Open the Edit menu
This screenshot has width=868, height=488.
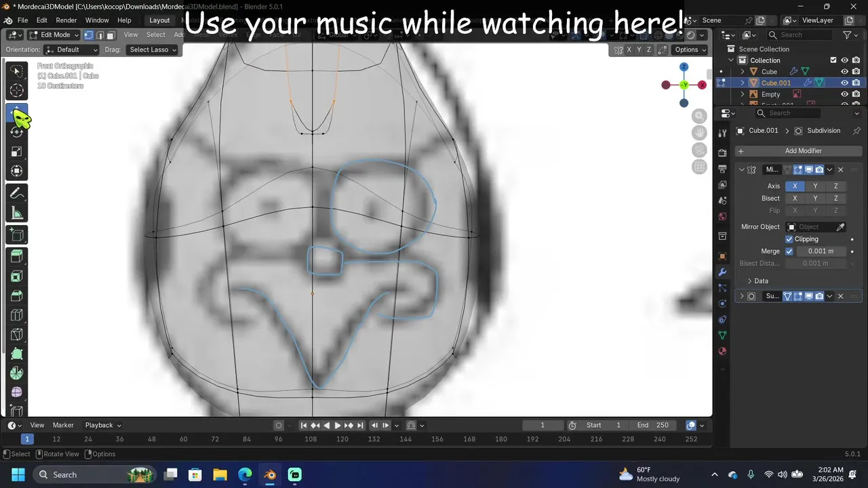pos(41,20)
